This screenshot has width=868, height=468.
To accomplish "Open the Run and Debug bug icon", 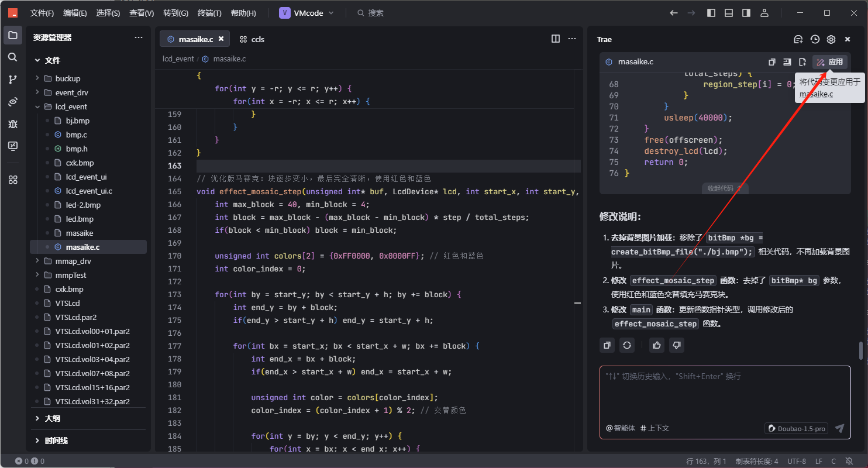I will click(x=13, y=124).
